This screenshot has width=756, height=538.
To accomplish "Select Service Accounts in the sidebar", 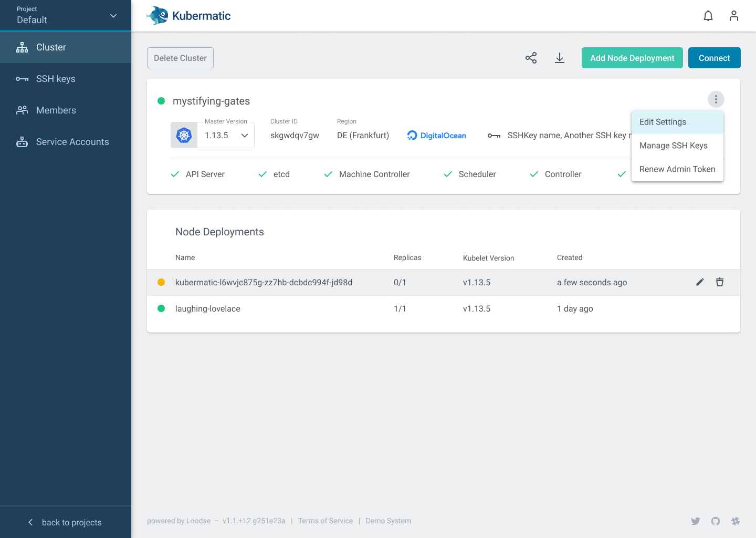I will (72, 141).
